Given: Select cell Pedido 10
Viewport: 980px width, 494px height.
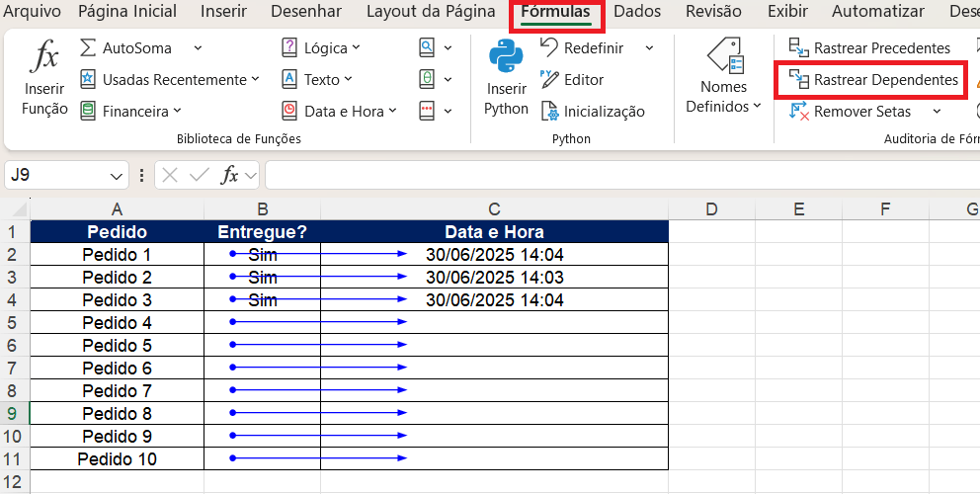Looking at the screenshot, I should click(117, 459).
